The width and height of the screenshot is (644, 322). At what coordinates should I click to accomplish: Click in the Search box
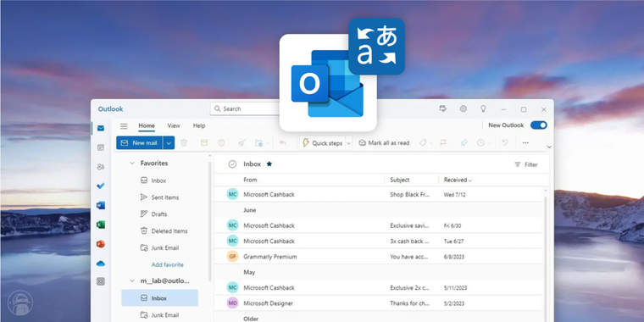pos(245,108)
